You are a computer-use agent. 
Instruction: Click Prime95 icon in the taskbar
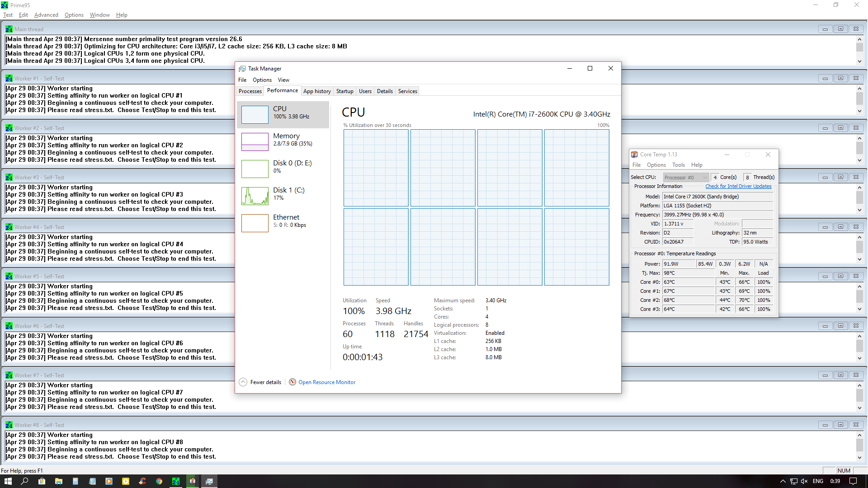click(176, 481)
